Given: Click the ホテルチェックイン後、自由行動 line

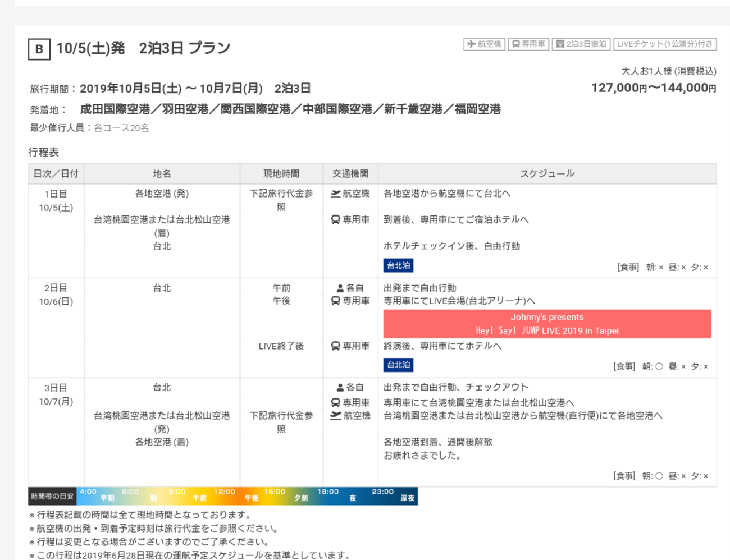Looking at the screenshot, I should point(451,246).
